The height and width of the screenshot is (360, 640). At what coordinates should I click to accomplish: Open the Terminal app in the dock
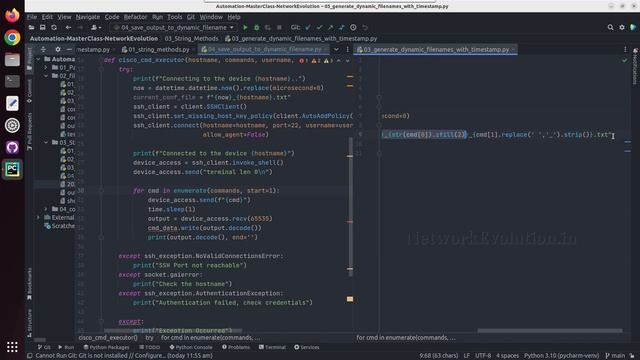pos(12,81)
